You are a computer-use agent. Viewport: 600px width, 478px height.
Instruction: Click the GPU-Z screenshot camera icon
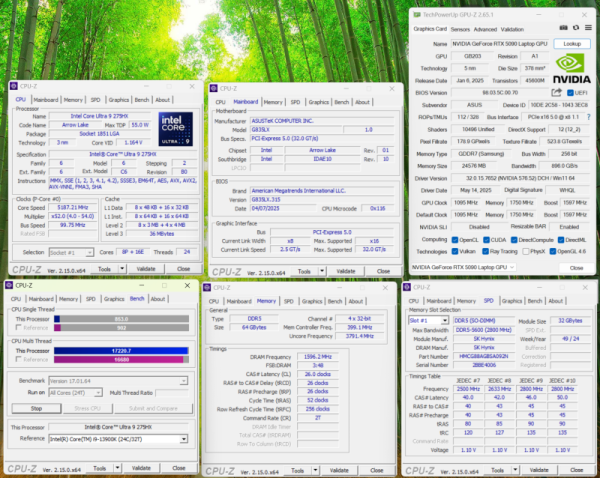563,28
